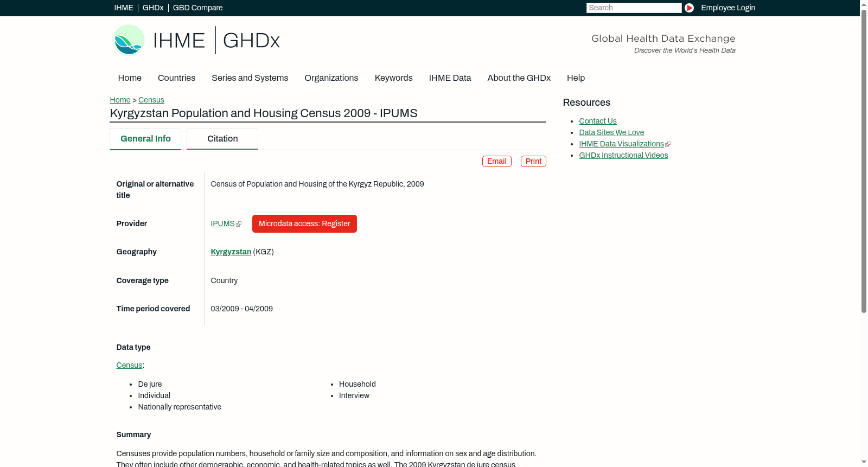The width and height of the screenshot is (868, 467).
Task: Switch to the Citation tab
Action: 222,139
